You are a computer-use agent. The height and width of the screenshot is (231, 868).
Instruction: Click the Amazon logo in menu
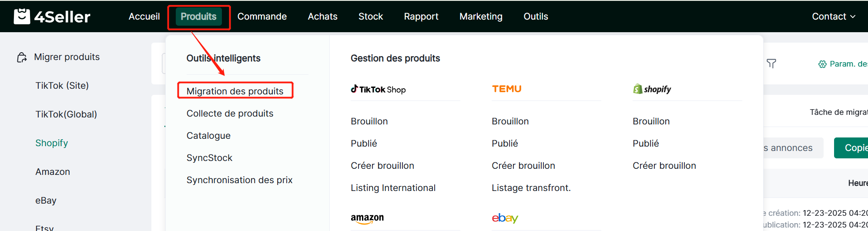pos(367,218)
